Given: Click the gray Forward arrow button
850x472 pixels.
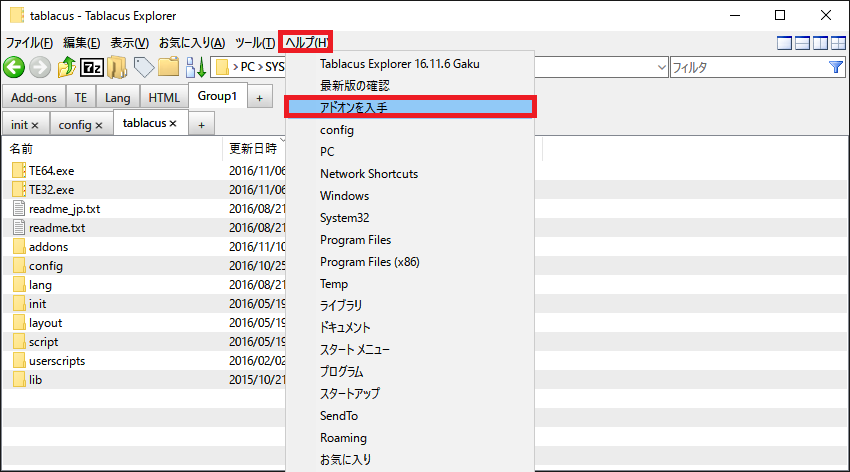Looking at the screenshot, I should point(40,67).
